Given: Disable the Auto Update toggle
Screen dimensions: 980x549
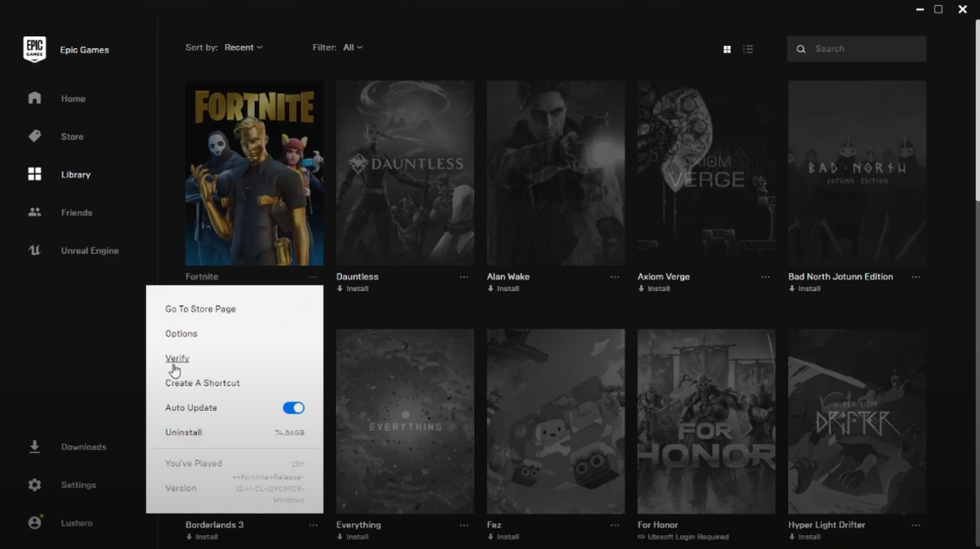Looking at the screenshot, I should coord(293,408).
